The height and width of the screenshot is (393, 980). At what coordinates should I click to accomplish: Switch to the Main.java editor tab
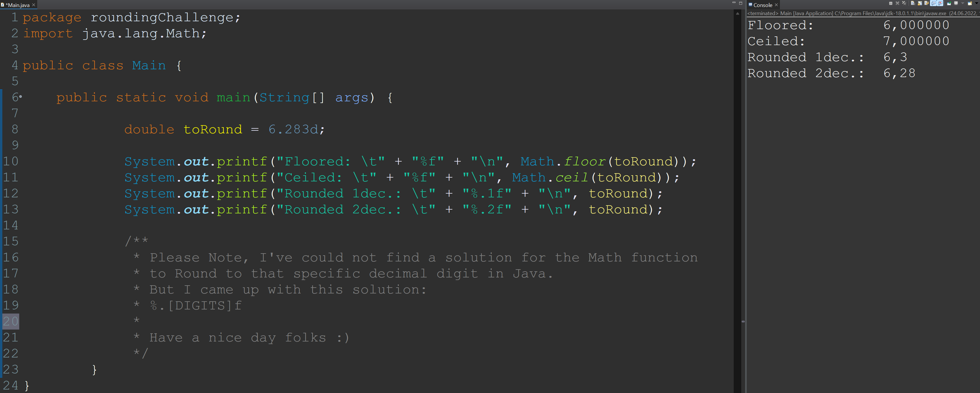tap(17, 5)
